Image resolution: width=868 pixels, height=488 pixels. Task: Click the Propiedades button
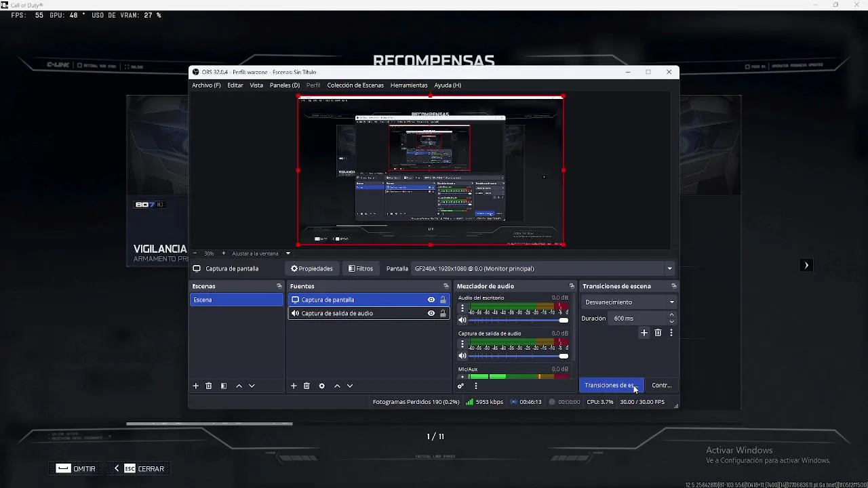pos(312,268)
